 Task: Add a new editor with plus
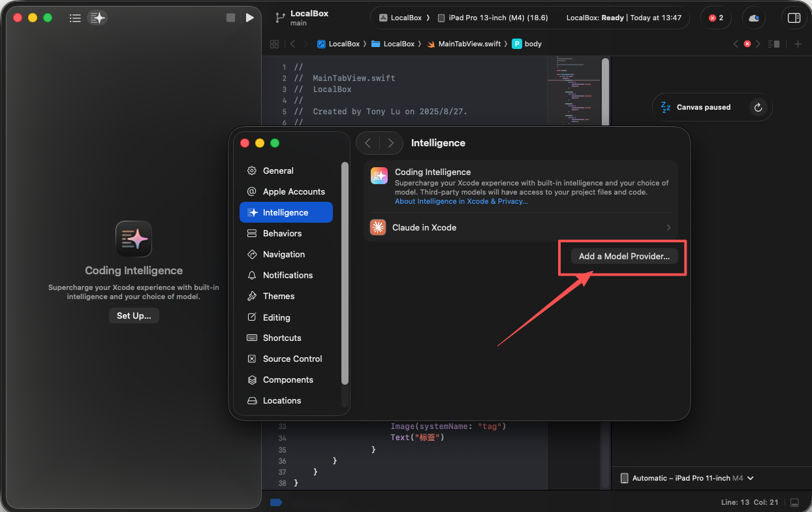click(x=798, y=44)
